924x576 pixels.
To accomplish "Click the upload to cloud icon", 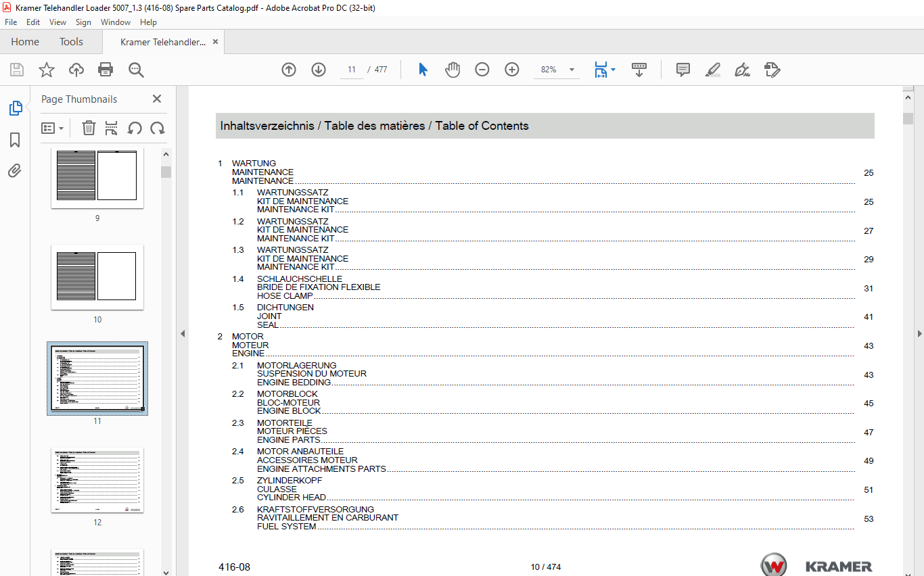I will click(x=76, y=70).
